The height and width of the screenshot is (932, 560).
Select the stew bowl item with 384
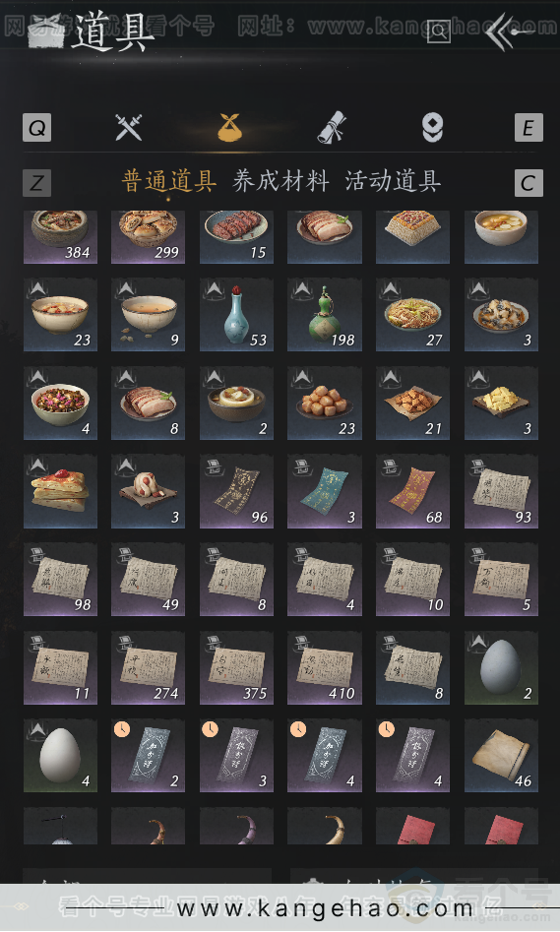point(60,237)
